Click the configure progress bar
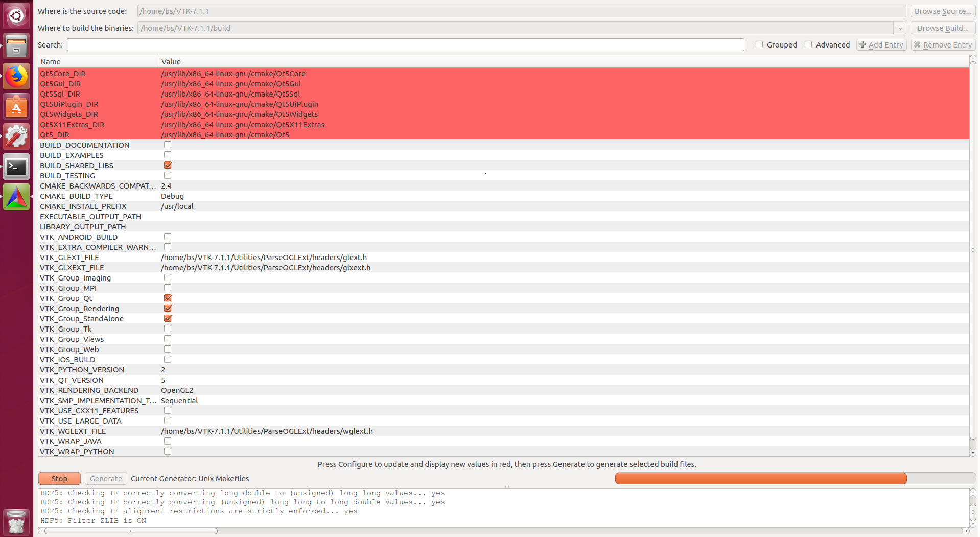 click(795, 479)
